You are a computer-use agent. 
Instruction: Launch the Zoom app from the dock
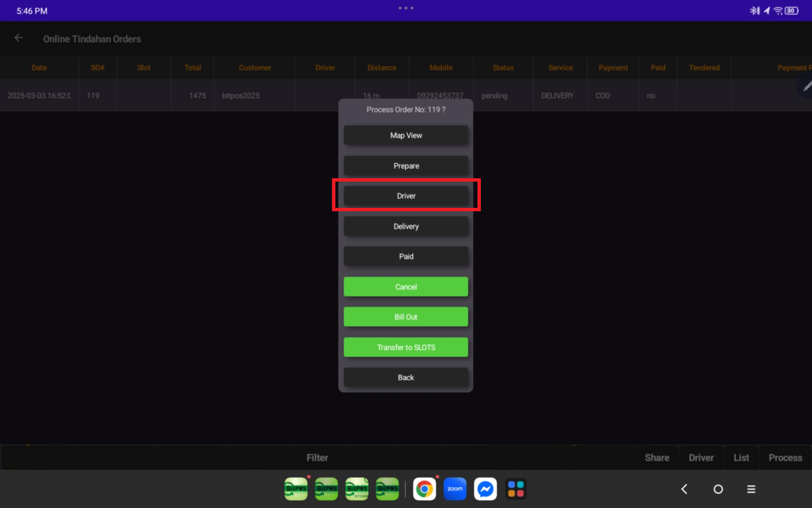455,489
